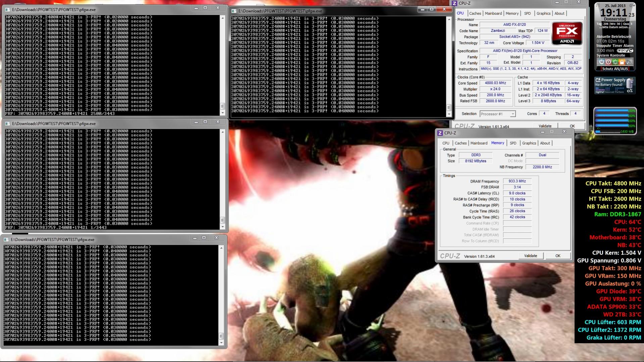Switch to CPU tab in lower CPU-Z window
Image resolution: width=644 pixels, height=362 pixels.
pos(446,143)
